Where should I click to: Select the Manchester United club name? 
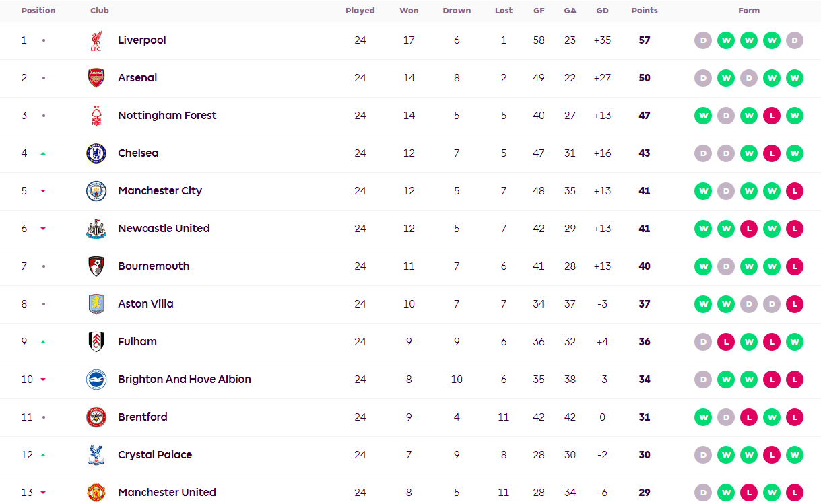(166, 493)
